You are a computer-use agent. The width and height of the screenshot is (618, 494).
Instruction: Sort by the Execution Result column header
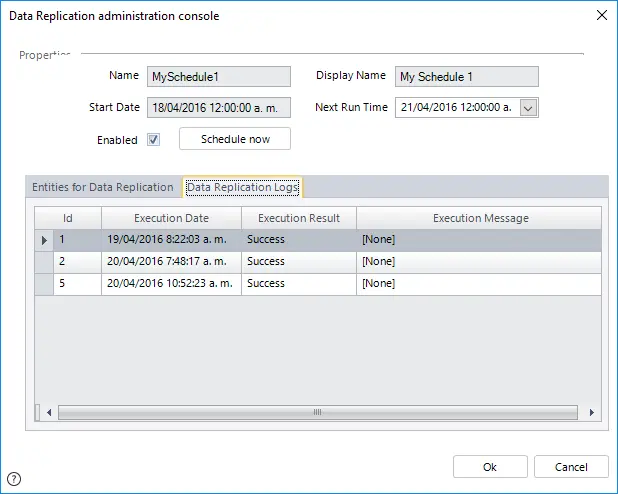coord(299,218)
